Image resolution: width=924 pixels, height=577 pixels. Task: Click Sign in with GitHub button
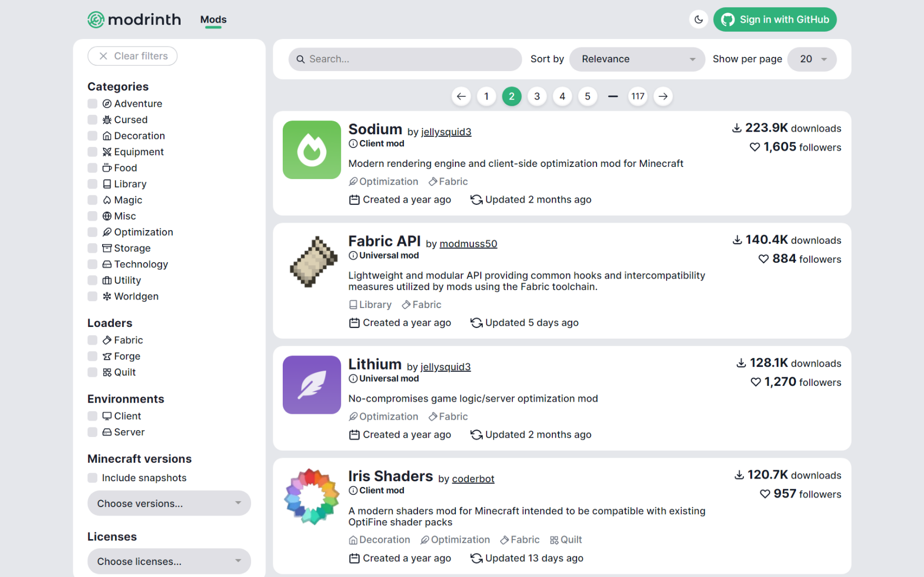click(x=775, y=19)
